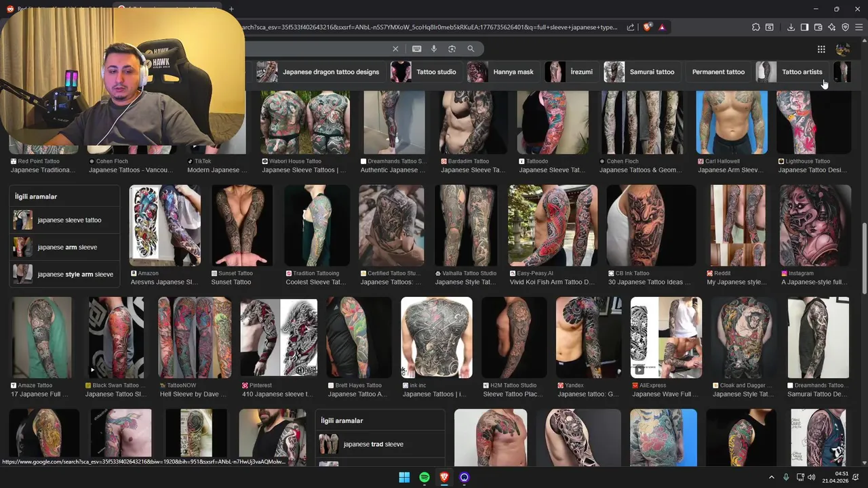Image resolution: width=868 pixels, height=488 pixels.
Task: Open AliExpress Japanese Wave Full image
Action: [x=667, y=338]
